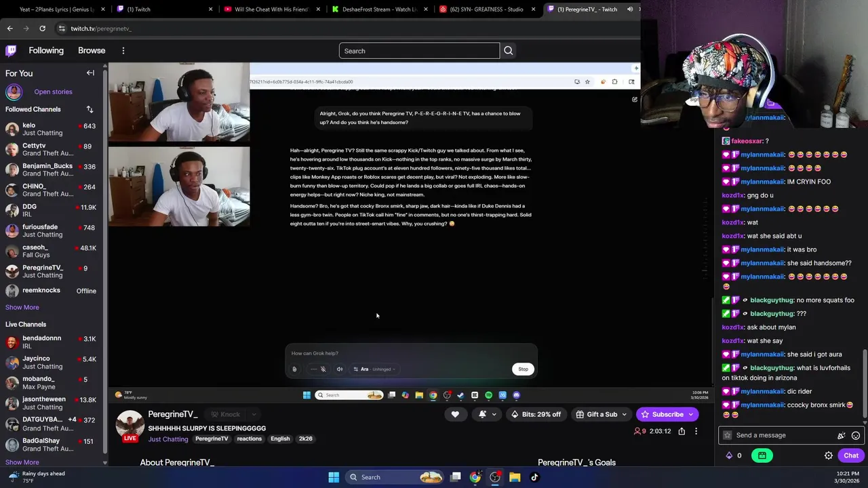Open jasontheween live channel
Viewport: 868px width, 488px height.
(51, 403)
